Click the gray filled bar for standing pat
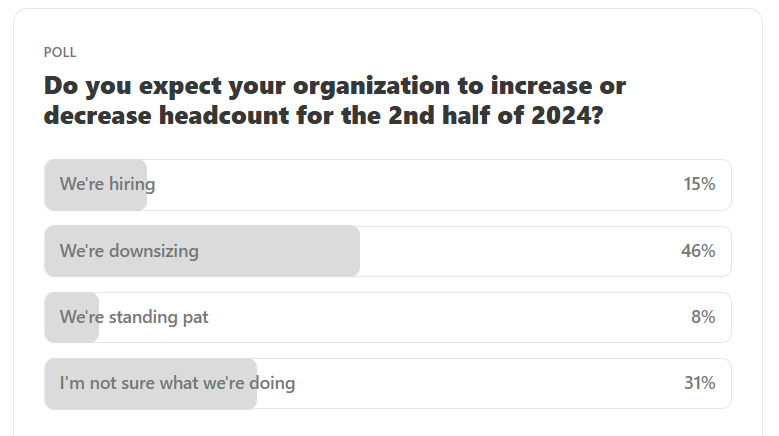The height and width of the screenshot is (436, 779). (x=72, y=317)
